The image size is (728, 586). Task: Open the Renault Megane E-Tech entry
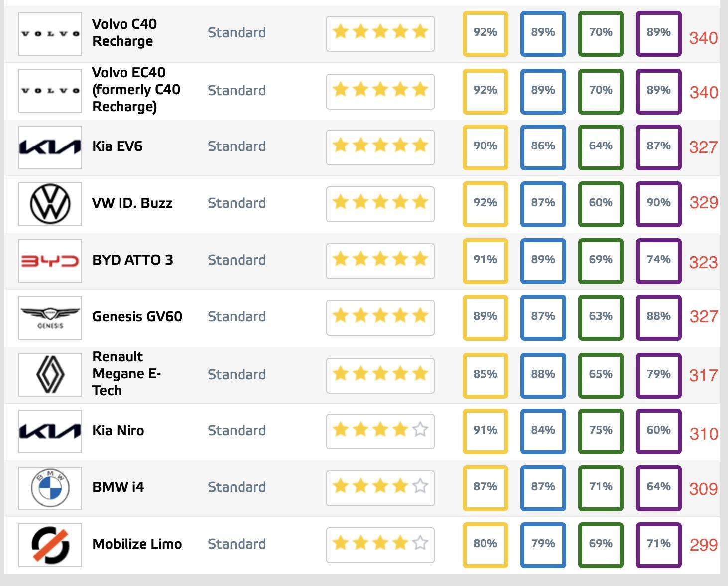pyautogui.click(x=126, y=374)
